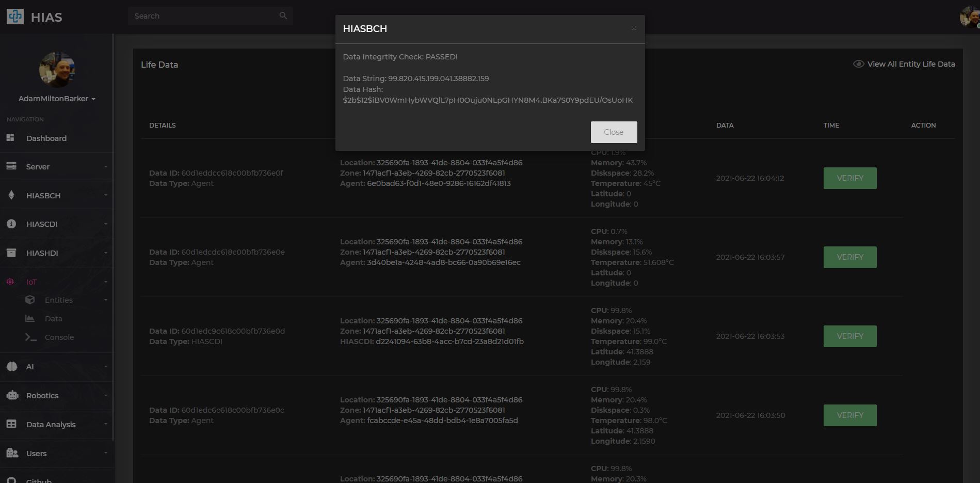Click the DETAILS column header

point(162,126)
